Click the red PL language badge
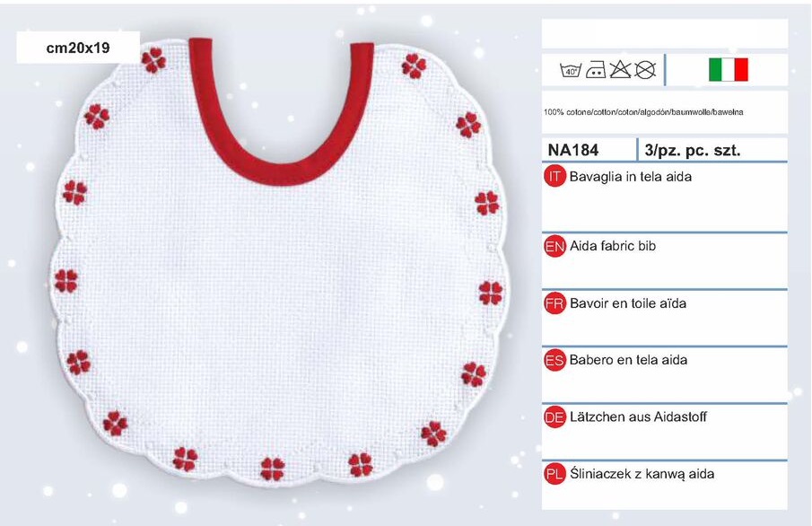This screenshot has width=812, height=526. coord(554,474)
